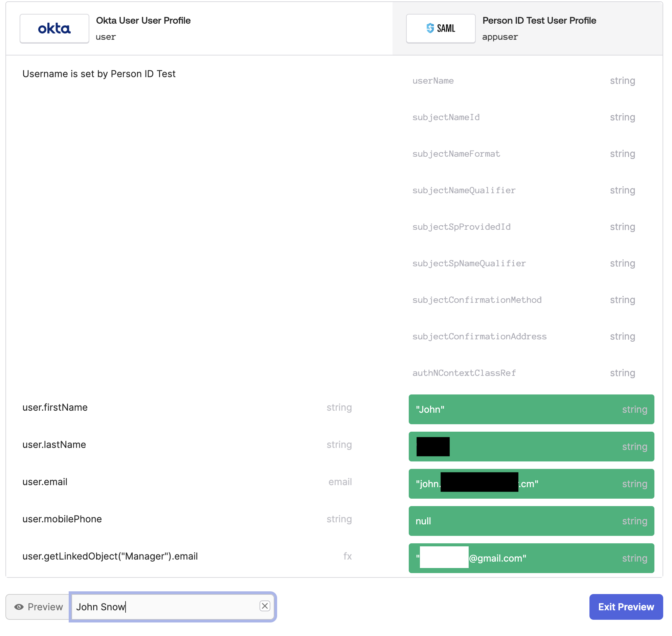Click the user.email mapping expression
Image resolution: width=672 pixels, height=636 pixels.
(x=45, y=483)
